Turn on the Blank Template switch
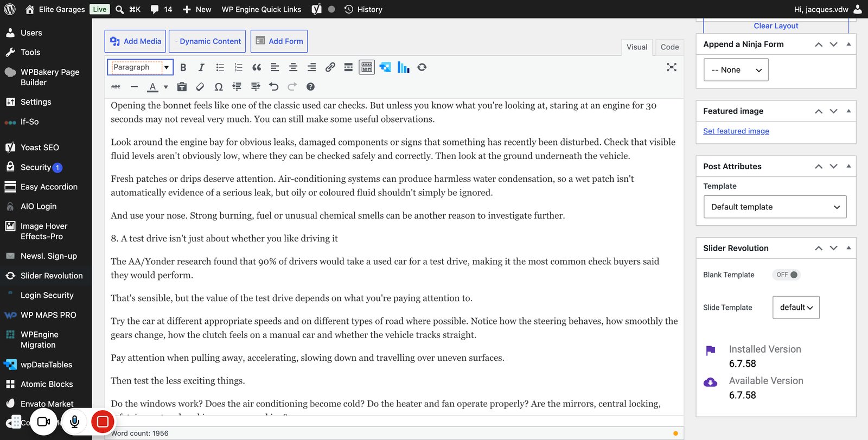This screenshot has width=868, height=440. (787, 275)
